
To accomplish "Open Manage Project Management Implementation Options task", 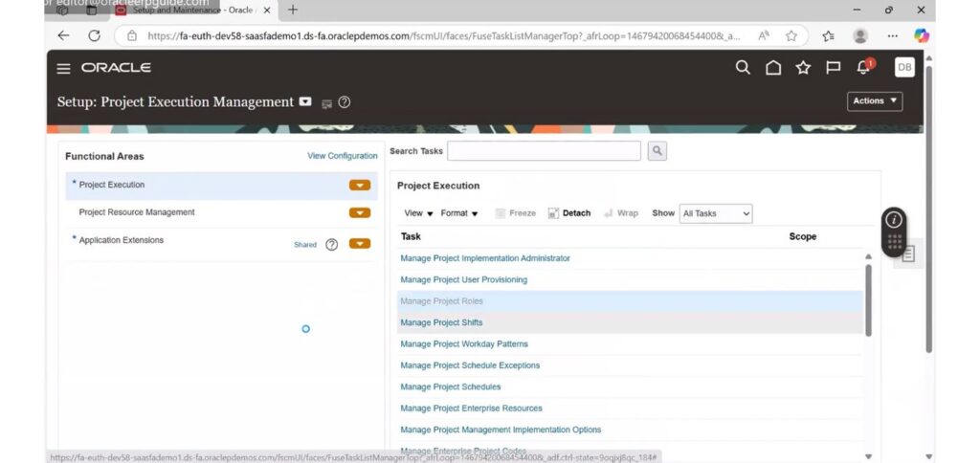I will click(501, 430).
